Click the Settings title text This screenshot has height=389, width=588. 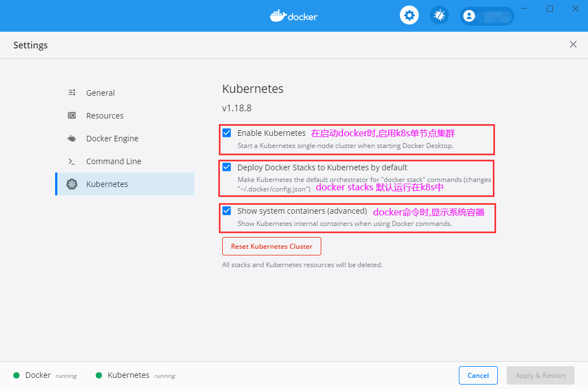coord(31,45)
